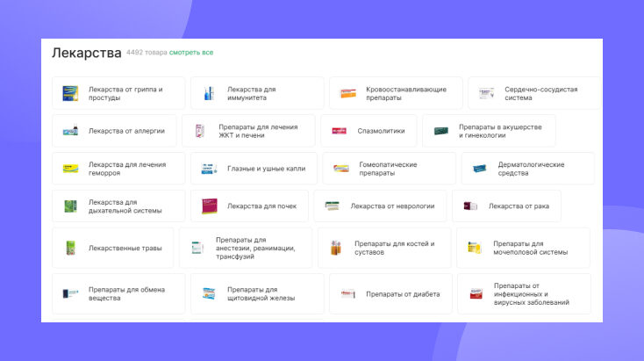Viewport: 644px width, 361px height.
Task: Select 'Препараты от инфекционных и вирусных заболеваний' label
Action: [x=531, y=293]
